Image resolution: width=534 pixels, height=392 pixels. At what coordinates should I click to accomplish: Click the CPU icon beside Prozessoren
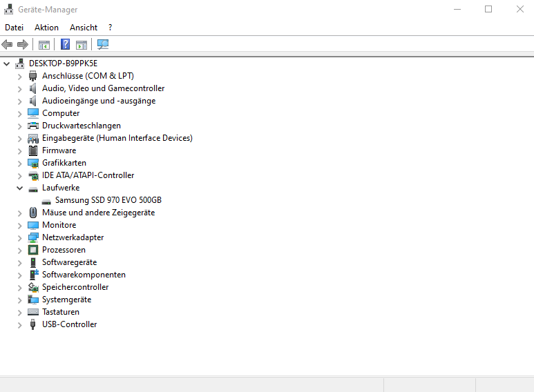(x=33, y=250)
